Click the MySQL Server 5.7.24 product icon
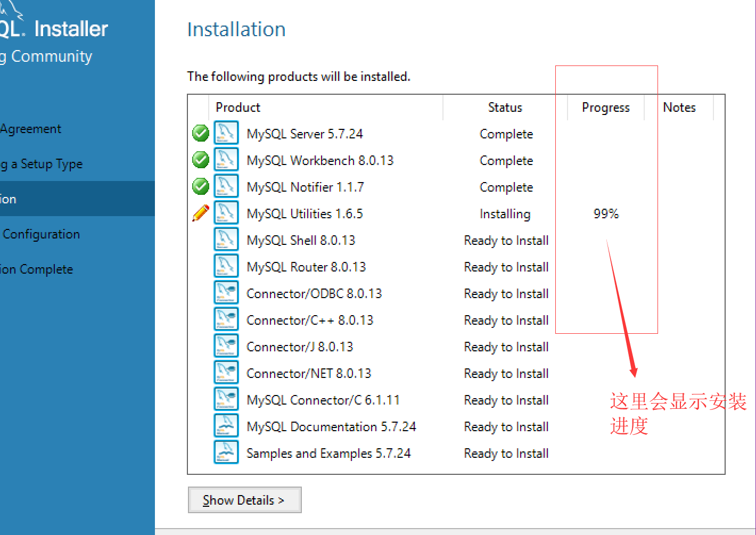756x535 pixels. [226, 133]
